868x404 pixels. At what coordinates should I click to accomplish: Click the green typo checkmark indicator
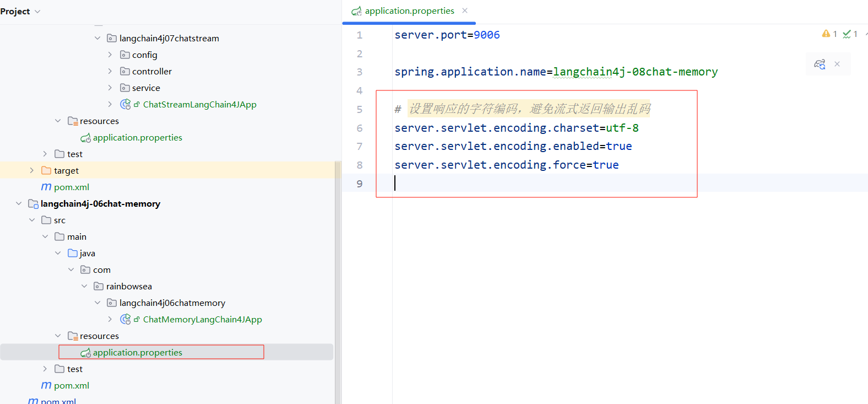tap(847, 34)
